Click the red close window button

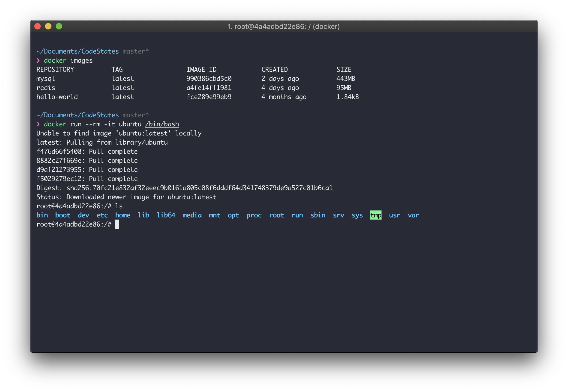click(x=38, y=26)
